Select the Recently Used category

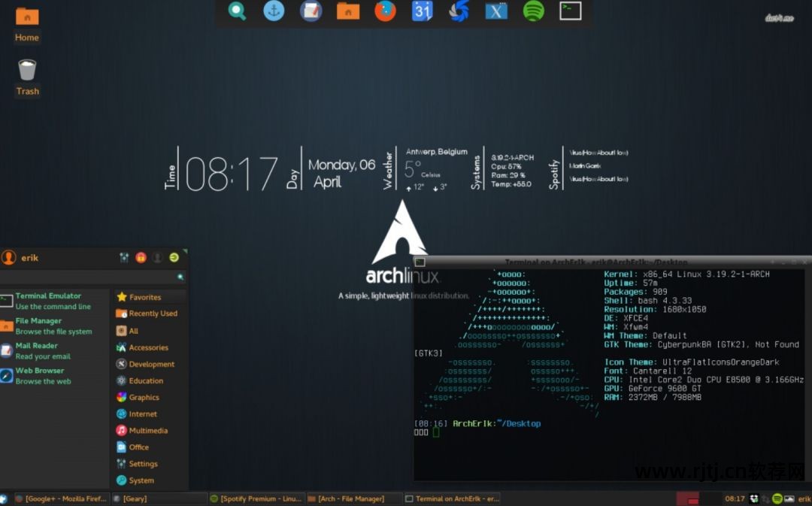(150, 314)
